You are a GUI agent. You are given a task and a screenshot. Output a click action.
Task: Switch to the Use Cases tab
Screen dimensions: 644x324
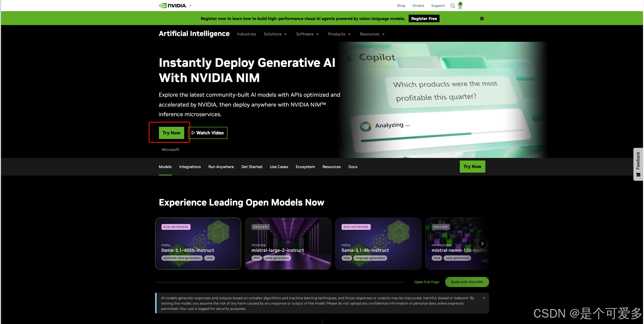pos(279,167)
